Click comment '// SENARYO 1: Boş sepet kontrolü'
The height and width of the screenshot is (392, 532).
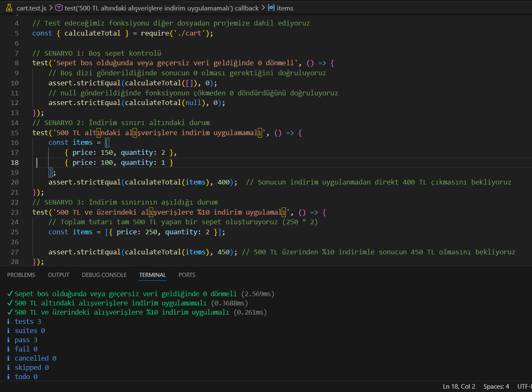(97, 53)
